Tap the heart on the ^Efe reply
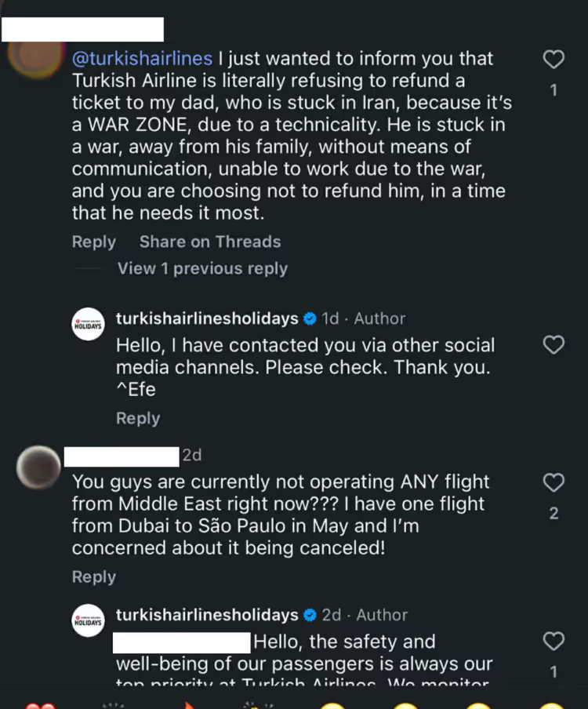Screen dimensions: 588x709 (554, 344)
